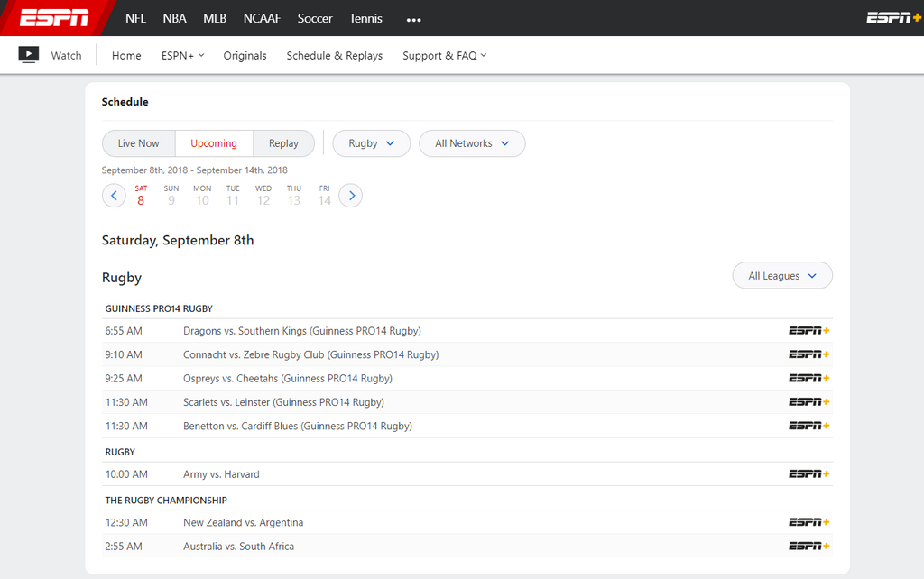Select the Replay filter

pos(283,143)
